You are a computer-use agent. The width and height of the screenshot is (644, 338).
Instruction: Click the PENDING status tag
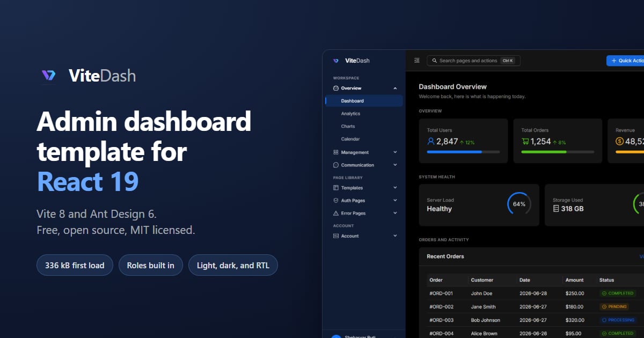(614, 307)
